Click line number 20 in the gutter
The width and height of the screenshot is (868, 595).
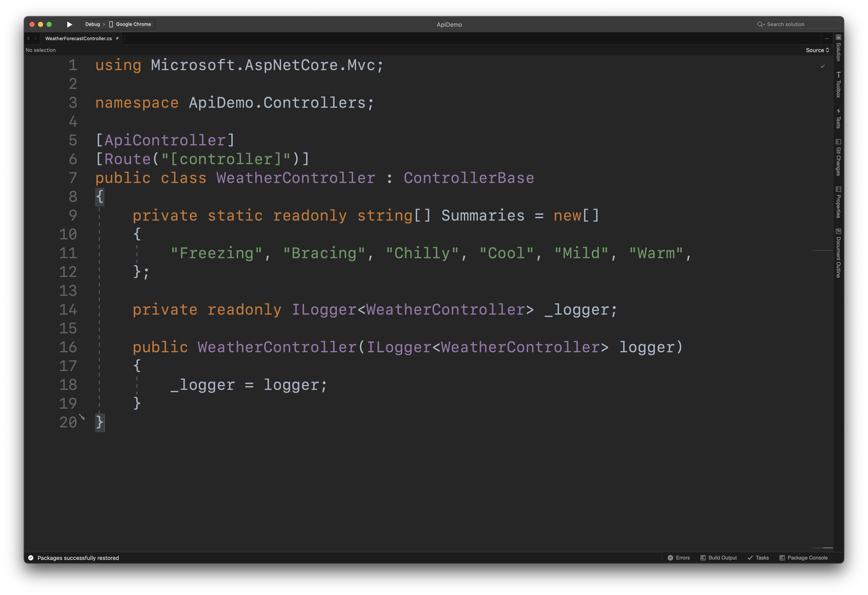click(x=68, y=422)
